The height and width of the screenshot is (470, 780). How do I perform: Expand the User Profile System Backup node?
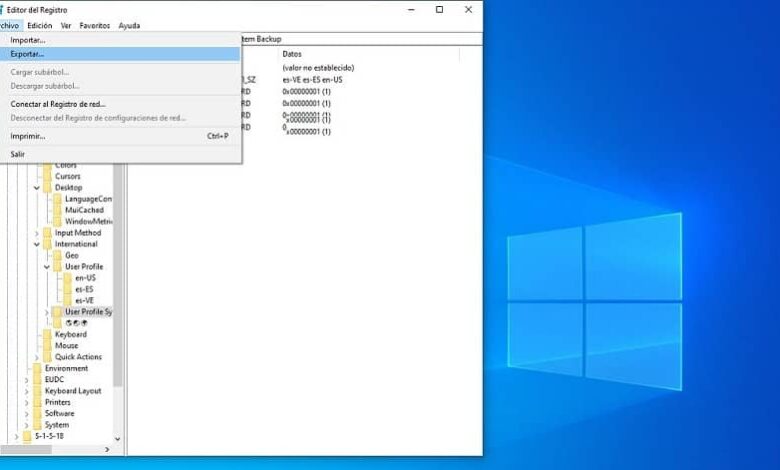point(47,312)
